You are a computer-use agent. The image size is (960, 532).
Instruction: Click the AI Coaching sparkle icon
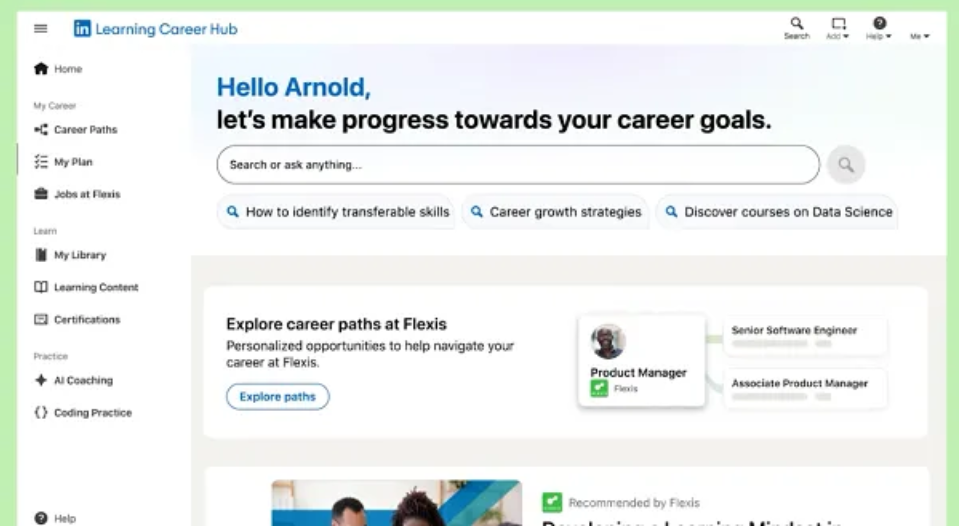tap(41, 380)
